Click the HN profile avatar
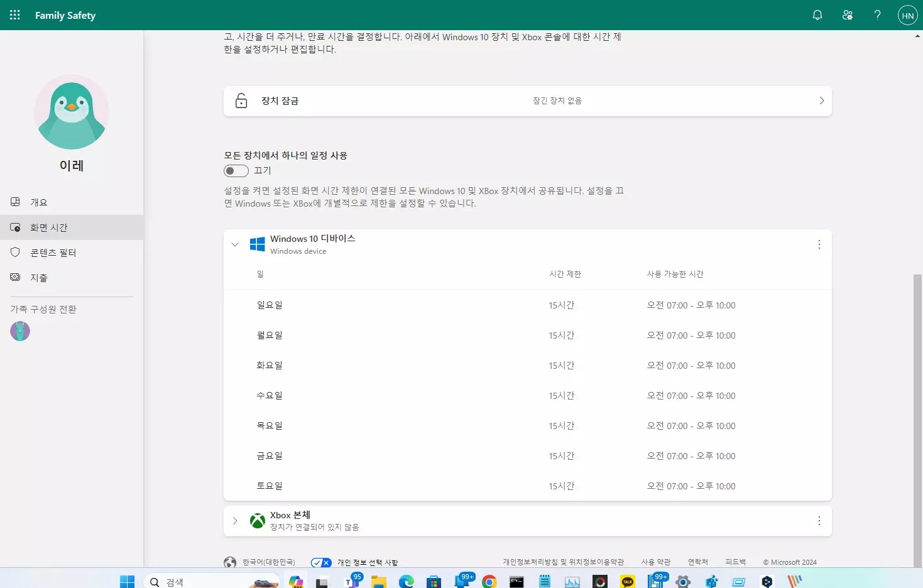Viewport: 923px width, 588px height. 907,14
